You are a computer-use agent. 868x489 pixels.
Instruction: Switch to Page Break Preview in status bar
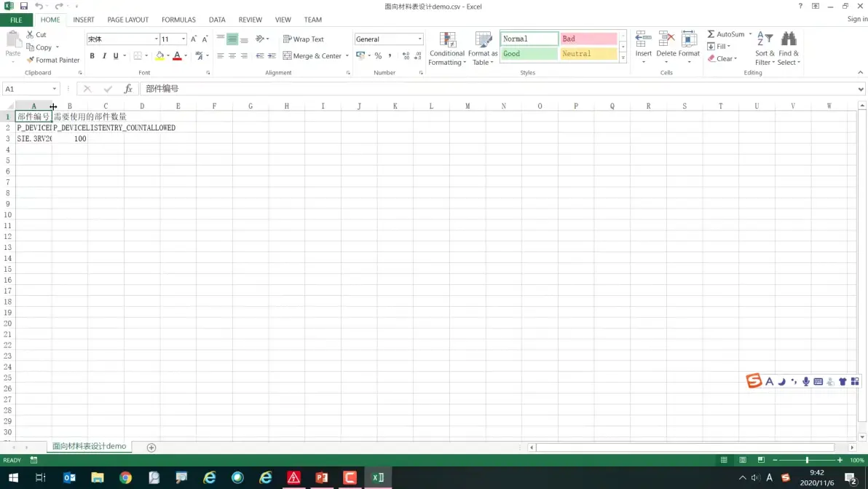pos(761,460)
